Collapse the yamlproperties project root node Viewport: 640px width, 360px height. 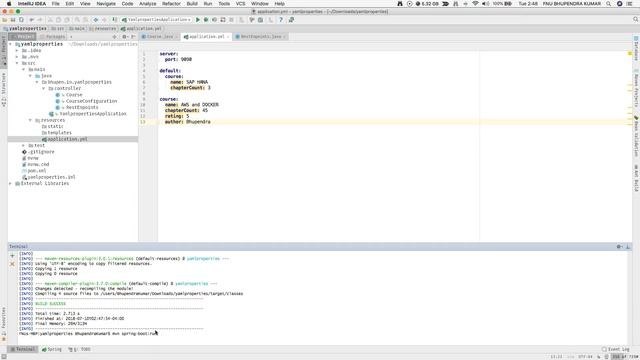point(11,44)
